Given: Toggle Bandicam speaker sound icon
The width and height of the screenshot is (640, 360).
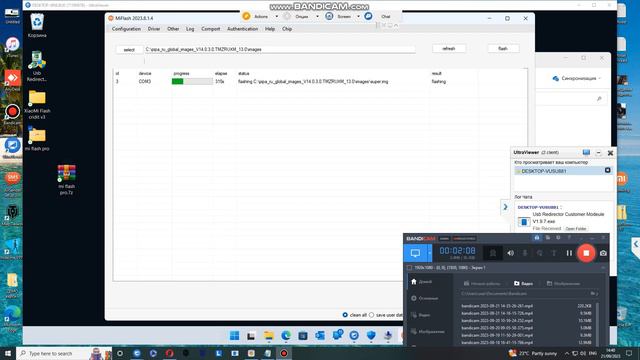Looking at the screenshot, I should point(510,253).
